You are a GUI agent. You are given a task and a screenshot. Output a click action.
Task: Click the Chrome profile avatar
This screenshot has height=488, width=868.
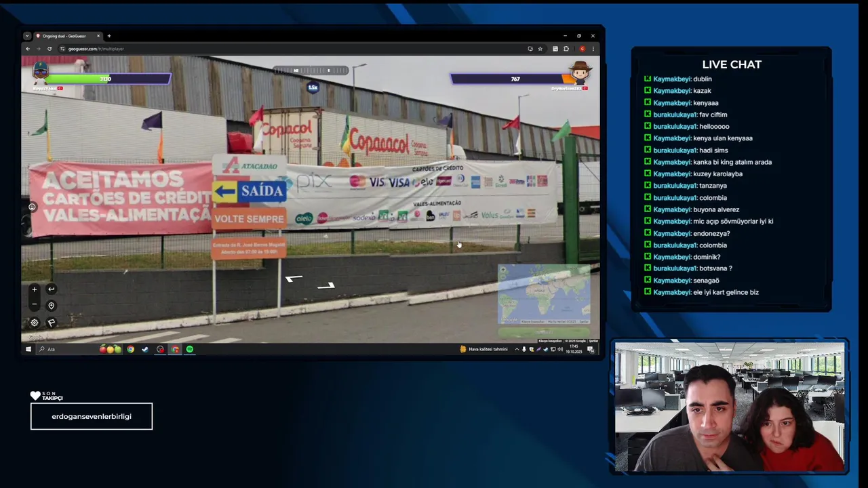[x=582, y=49]
